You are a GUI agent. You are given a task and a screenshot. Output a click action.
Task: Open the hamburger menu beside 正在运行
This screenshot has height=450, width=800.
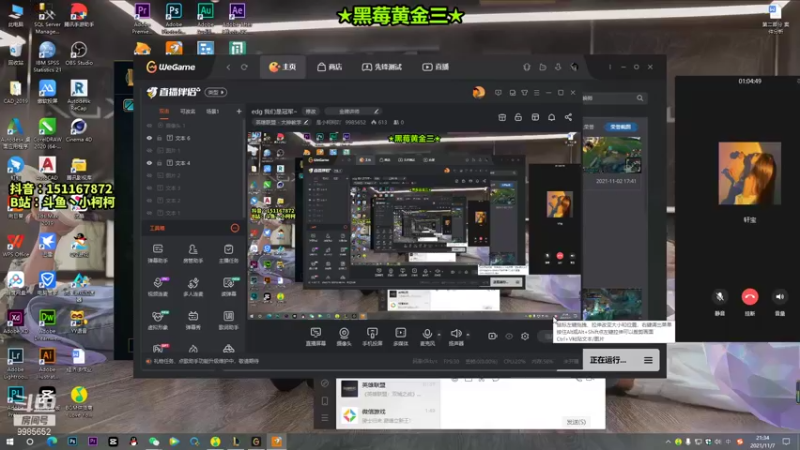(648, 360)
